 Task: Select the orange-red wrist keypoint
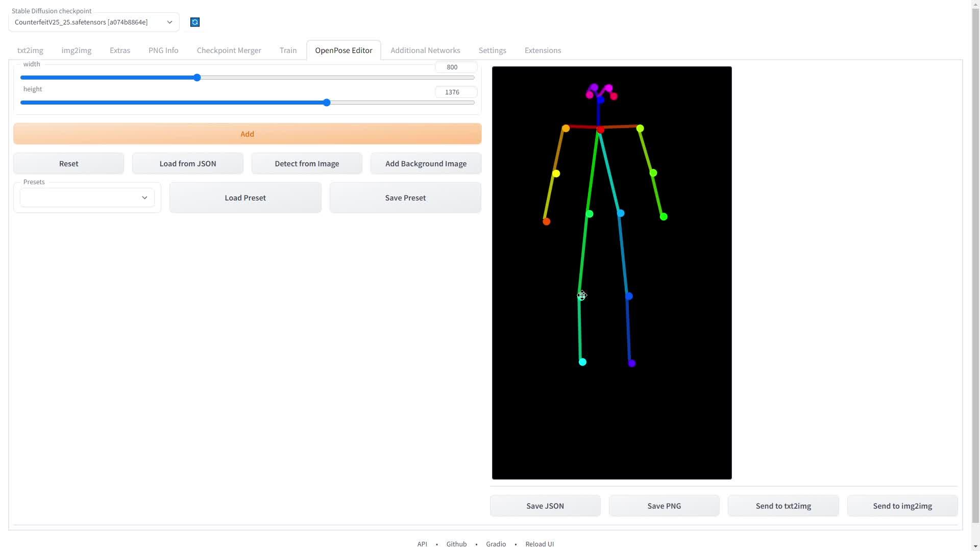546,221
